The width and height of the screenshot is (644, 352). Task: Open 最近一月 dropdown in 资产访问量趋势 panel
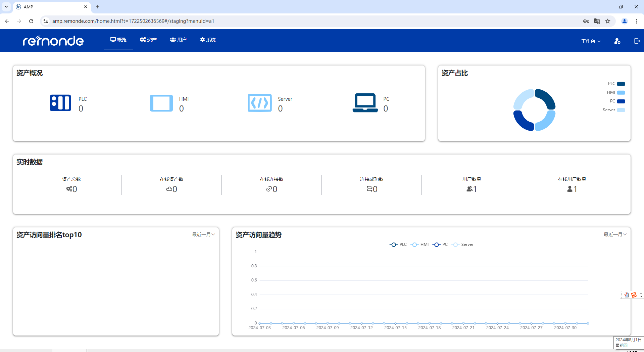(x=615, y=234)
